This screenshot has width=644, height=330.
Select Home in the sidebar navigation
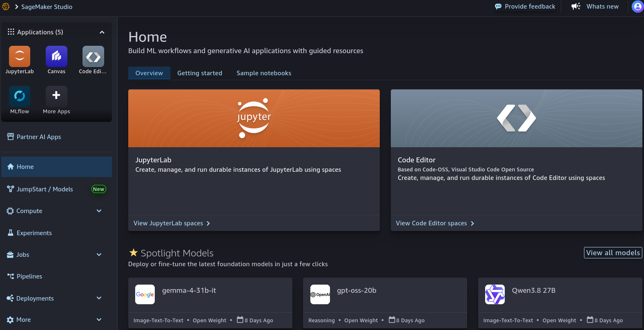click(56, 167)
